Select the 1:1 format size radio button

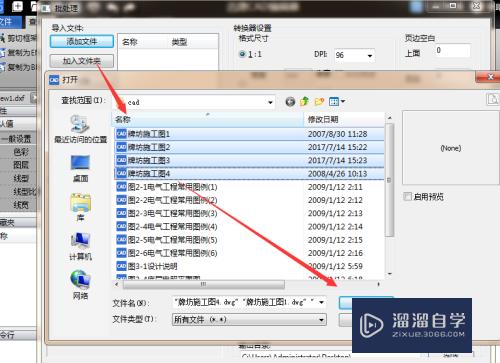pos(242,54)
